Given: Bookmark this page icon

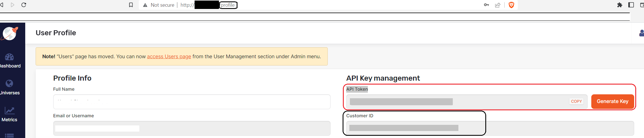Looking at the screenshot, I should click(131, 5).
